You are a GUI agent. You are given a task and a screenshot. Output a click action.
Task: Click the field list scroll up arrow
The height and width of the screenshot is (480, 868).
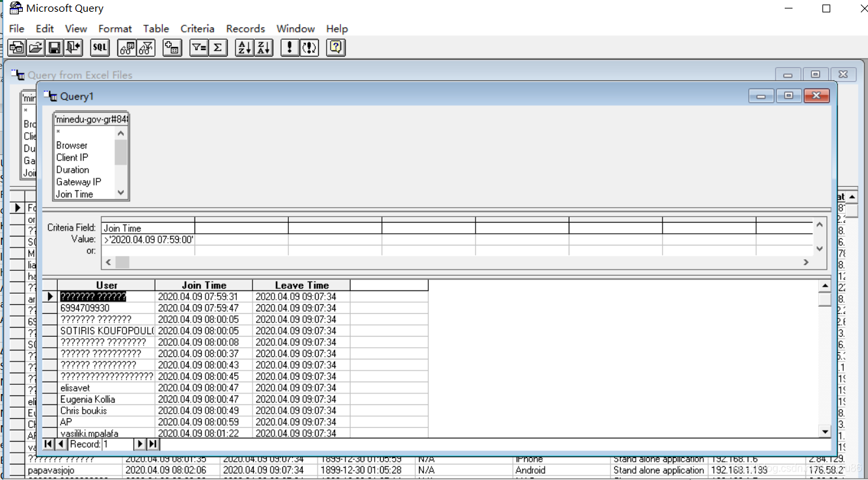[120, 133]
